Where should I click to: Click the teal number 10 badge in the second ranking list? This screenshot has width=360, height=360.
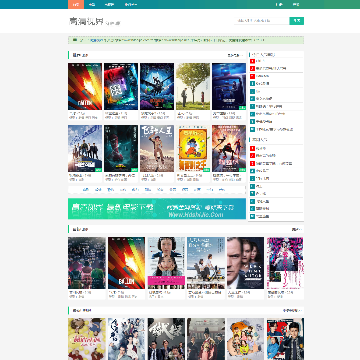point(253,216)
